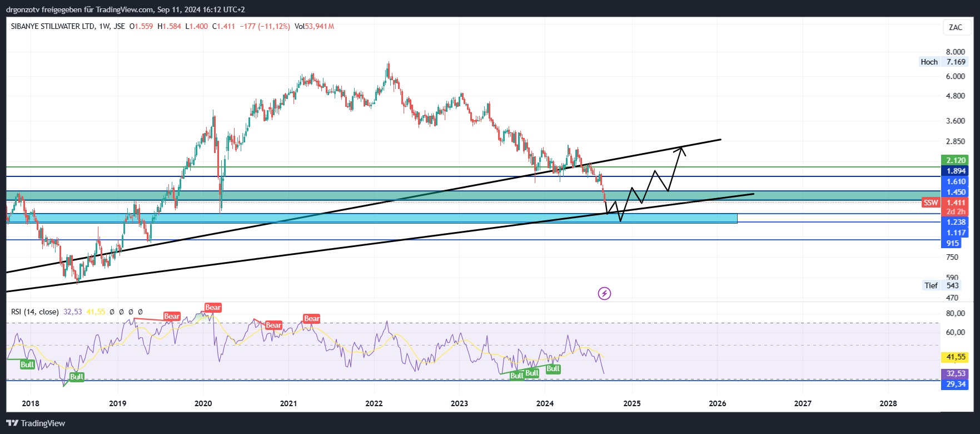Image resolution: width=980 pixels, height=434 pixels.
Task: Click the RSI (14, close) indicator title
Action: [x=34, y=312]
